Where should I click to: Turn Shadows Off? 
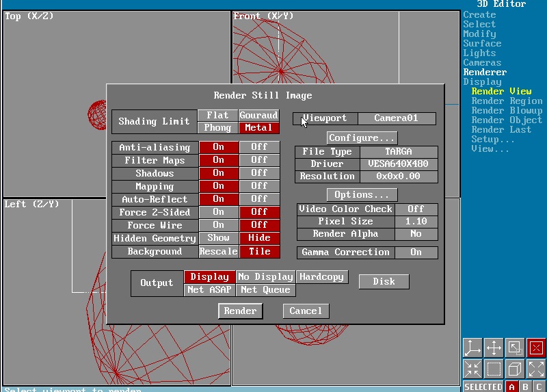(x=260, y=173)
